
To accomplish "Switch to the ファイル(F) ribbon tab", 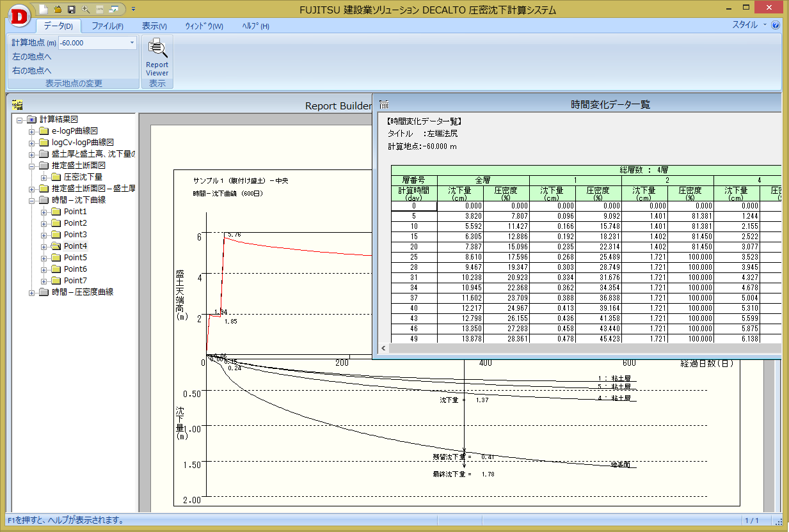I will (x=107, y=26).
